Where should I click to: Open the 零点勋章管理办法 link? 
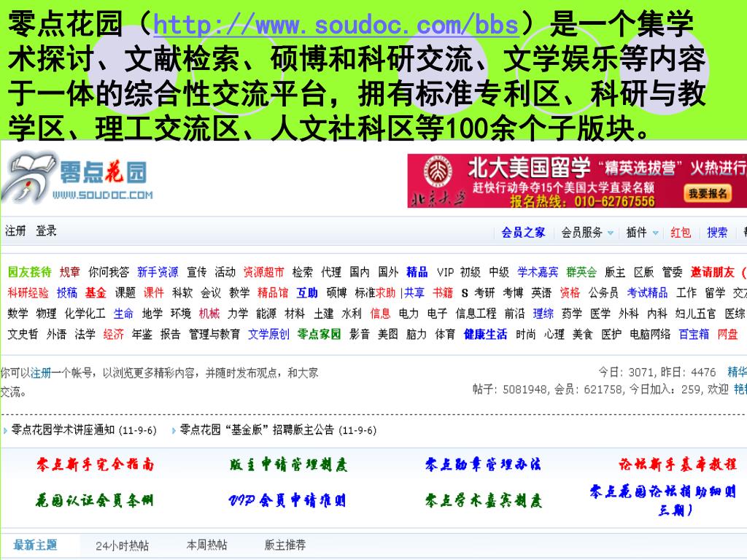click(x=483, y=464)
